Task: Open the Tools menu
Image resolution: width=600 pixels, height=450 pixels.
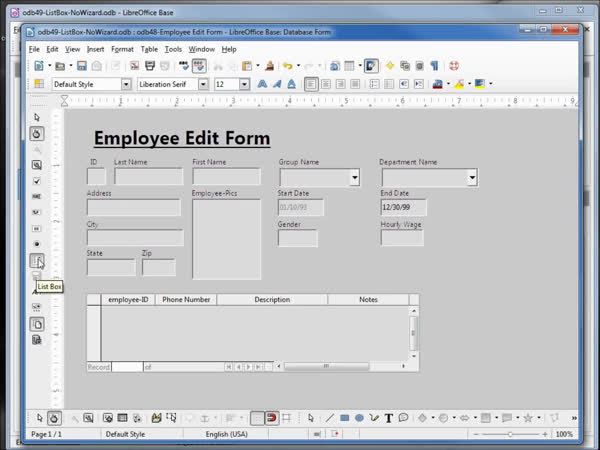Action: tap(173, 49)
